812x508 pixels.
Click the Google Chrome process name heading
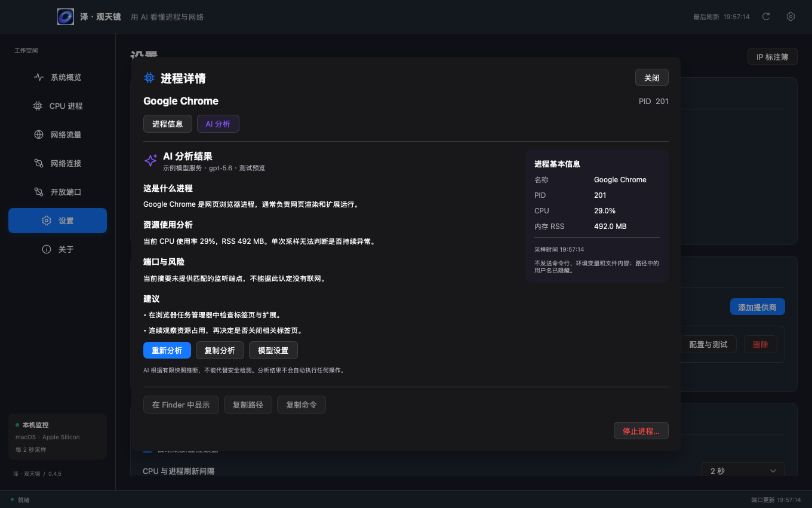click(x=181, y=101)
